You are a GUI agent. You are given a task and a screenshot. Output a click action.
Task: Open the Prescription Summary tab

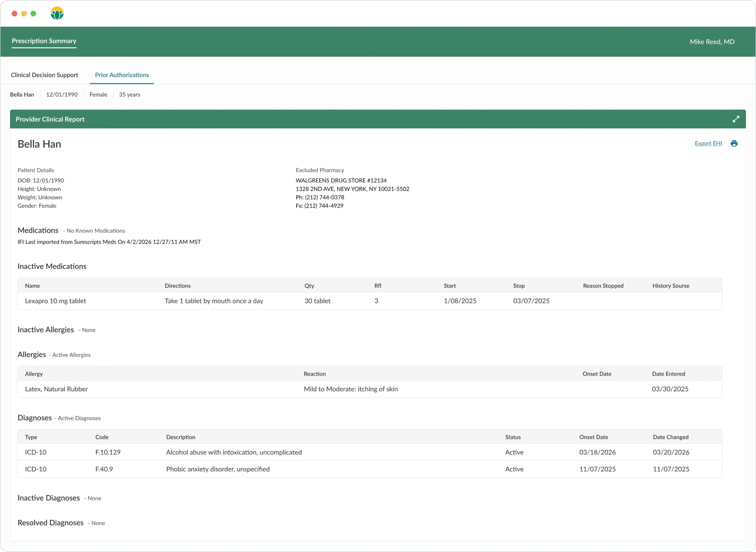(44, 41)
